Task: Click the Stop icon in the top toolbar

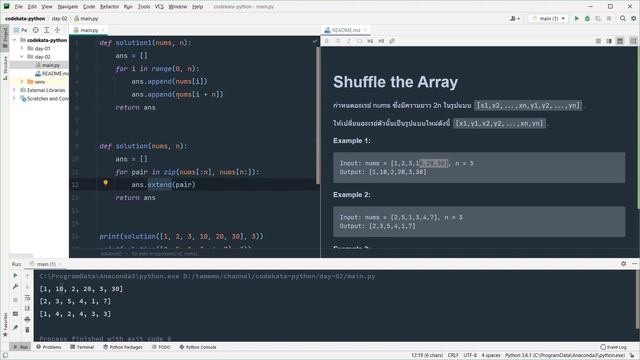Action: [609, 18]
